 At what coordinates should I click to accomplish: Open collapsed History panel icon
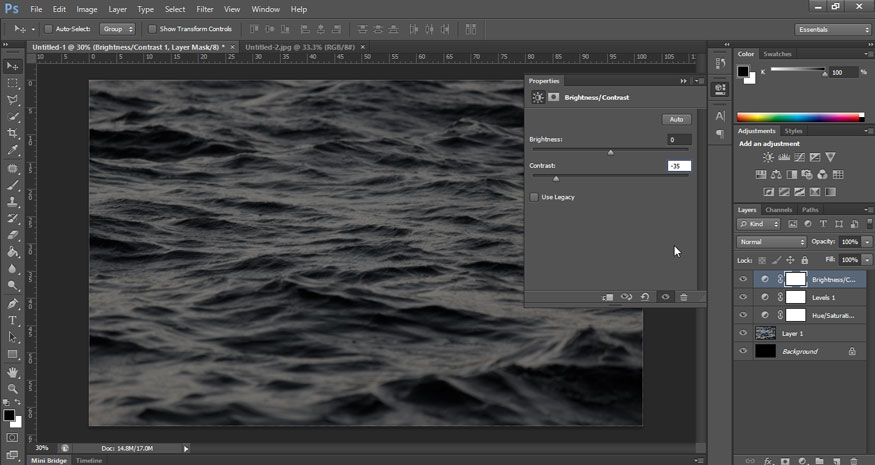coord(720,64)
